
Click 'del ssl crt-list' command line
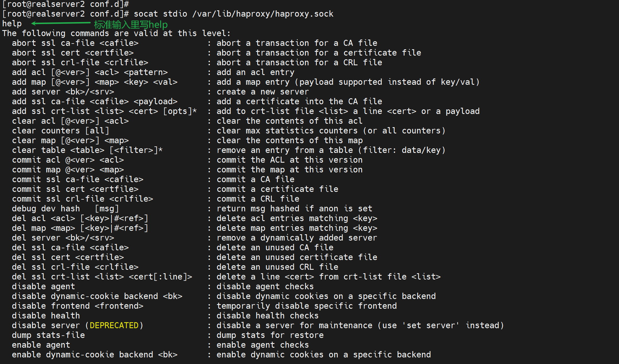pos(102,277)
